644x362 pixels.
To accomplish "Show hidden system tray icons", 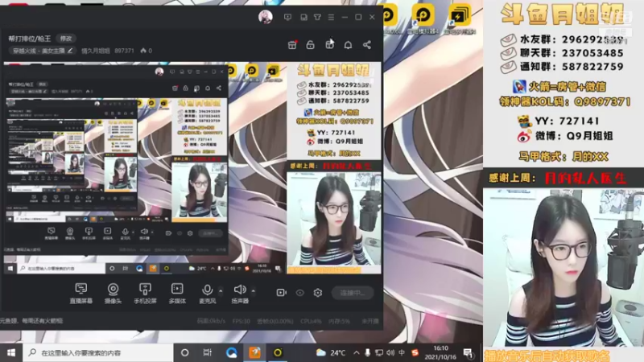I will (x=356, y=352).
